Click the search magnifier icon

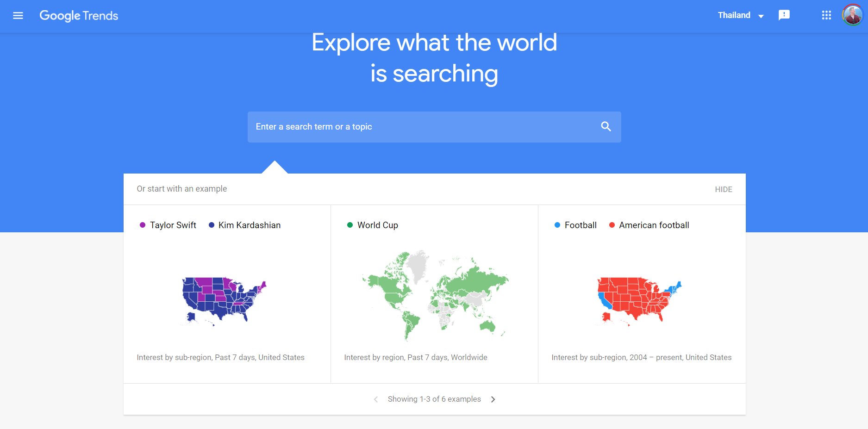pyautogui.click(x=606, y=126)
